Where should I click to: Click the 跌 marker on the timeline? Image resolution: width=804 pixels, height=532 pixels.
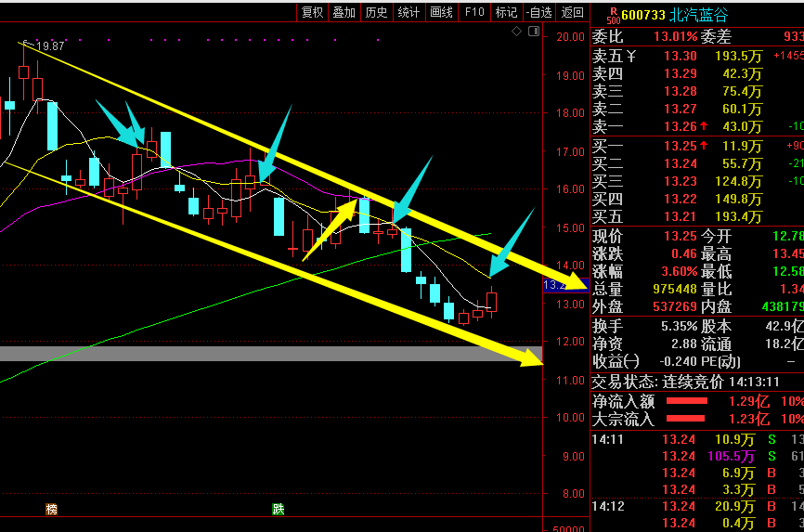pos(278,510)
